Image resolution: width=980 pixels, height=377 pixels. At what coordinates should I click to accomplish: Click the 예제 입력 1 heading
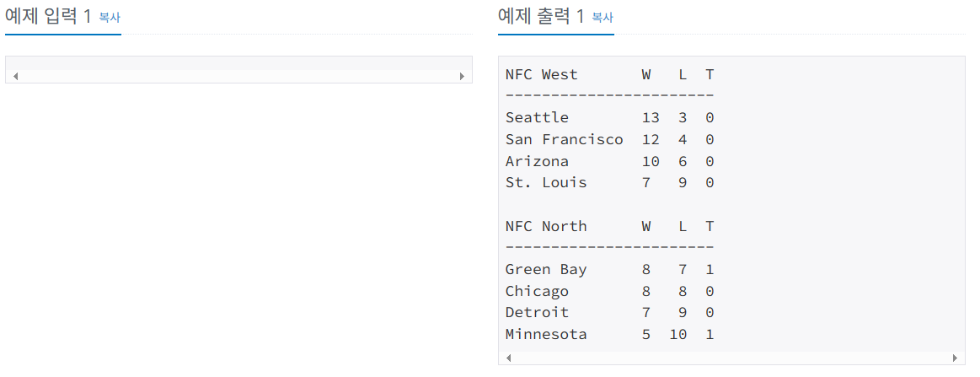click(x=49, y=17)
